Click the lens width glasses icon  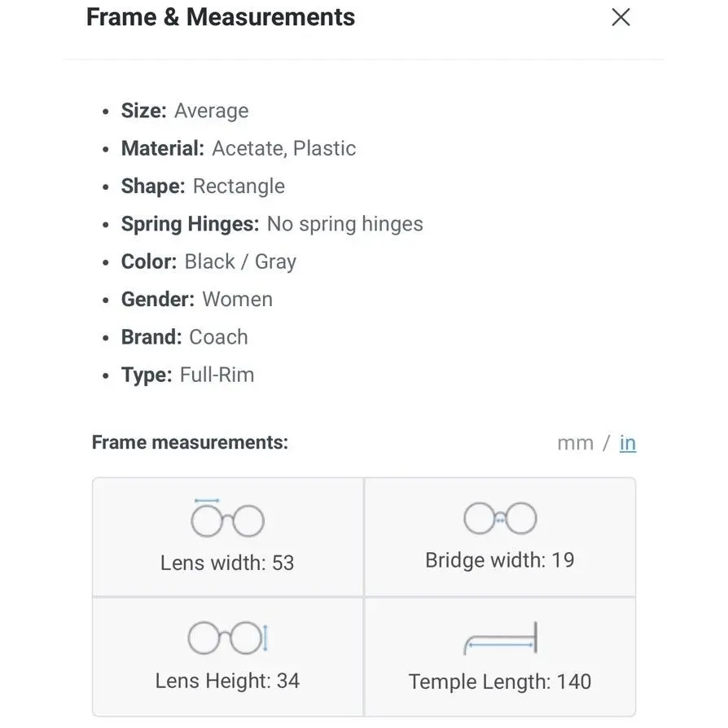227,518
